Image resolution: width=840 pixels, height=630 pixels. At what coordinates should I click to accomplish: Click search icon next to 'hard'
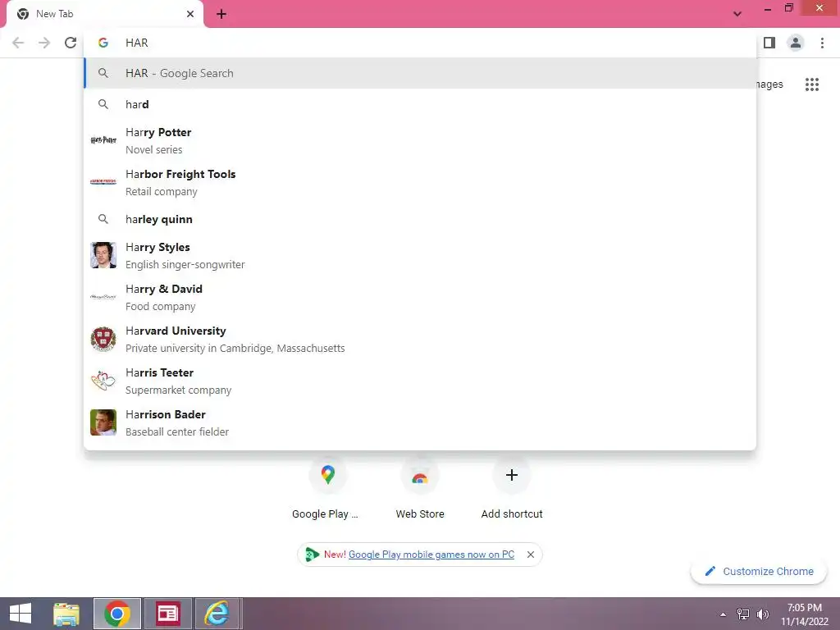point(103,104)
